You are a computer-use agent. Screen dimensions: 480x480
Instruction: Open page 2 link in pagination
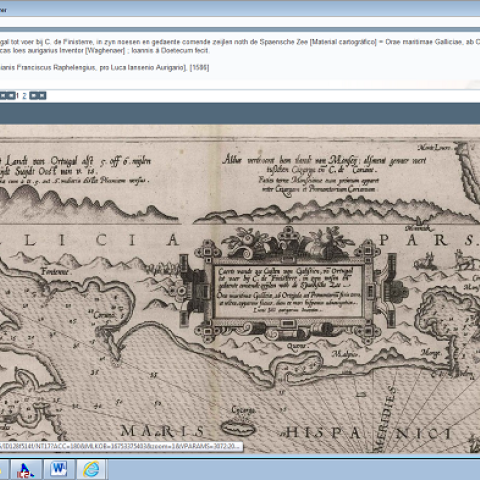[24, 96]
